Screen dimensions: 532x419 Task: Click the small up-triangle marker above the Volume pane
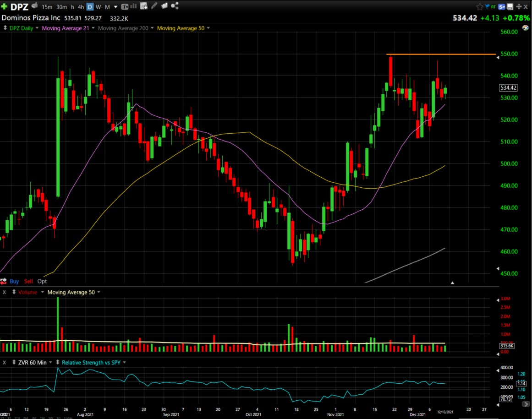point(452,283)
